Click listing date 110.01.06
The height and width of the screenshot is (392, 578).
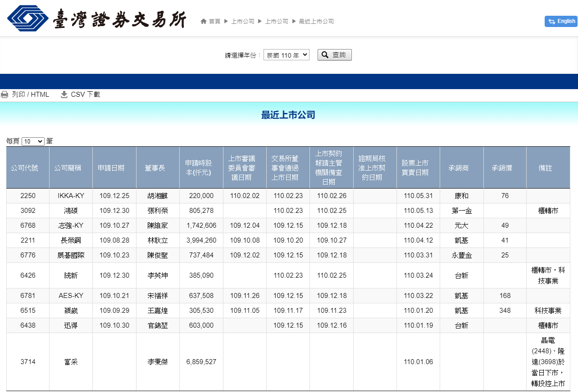tap(418, 362)
